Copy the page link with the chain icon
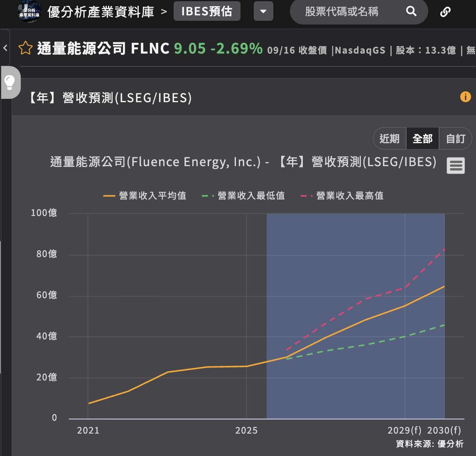 [x=445, y=12]
